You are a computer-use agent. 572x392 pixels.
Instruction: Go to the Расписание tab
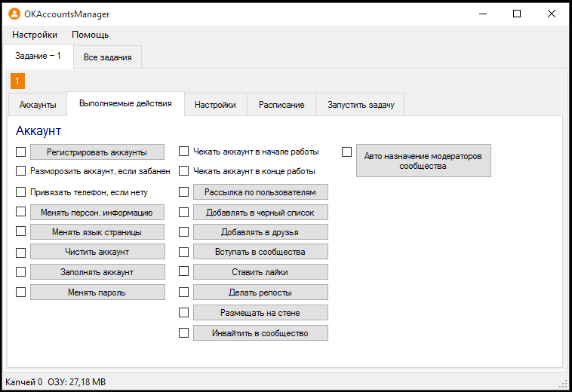coord(281,105)
